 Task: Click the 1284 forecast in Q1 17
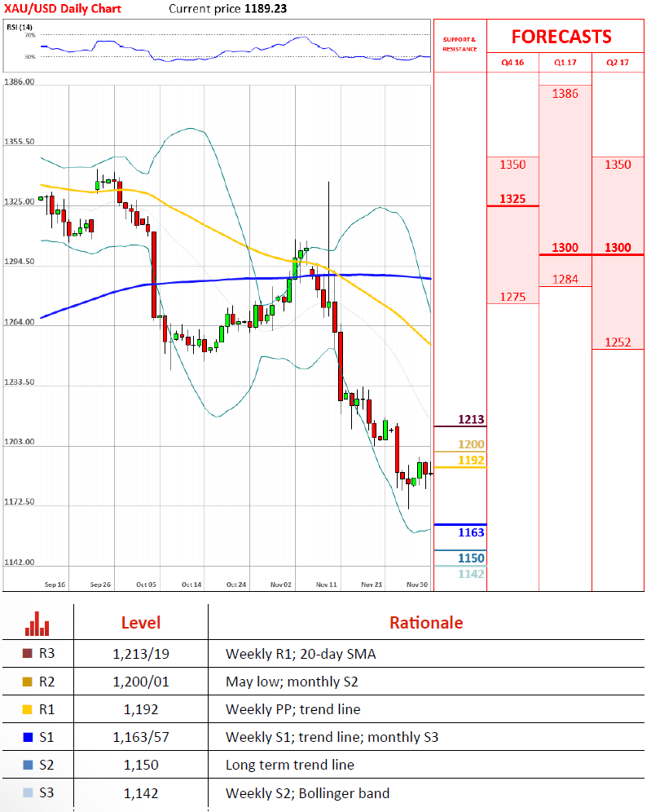pos(565,279)
